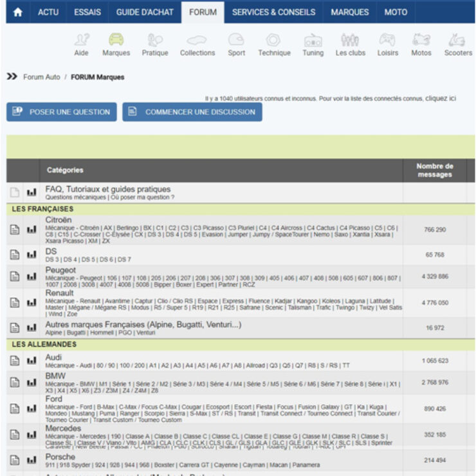Open the Aide forum category icon
The height and width of the screenshot is (476, 476).
82,40
